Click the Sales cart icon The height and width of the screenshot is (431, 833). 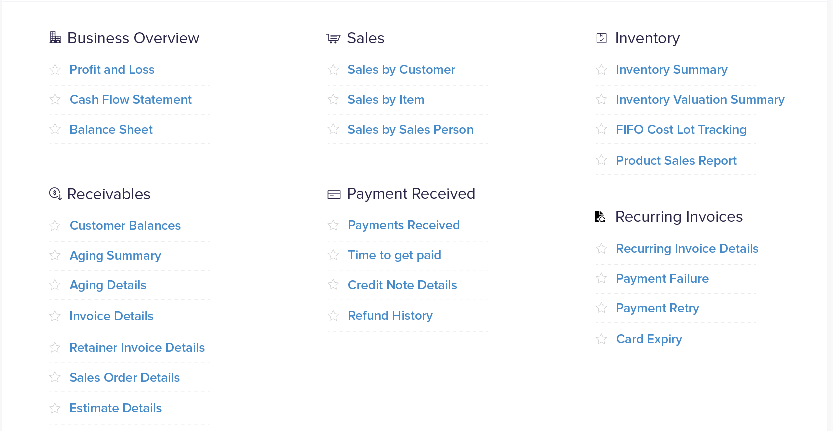[x=333, y=38]
